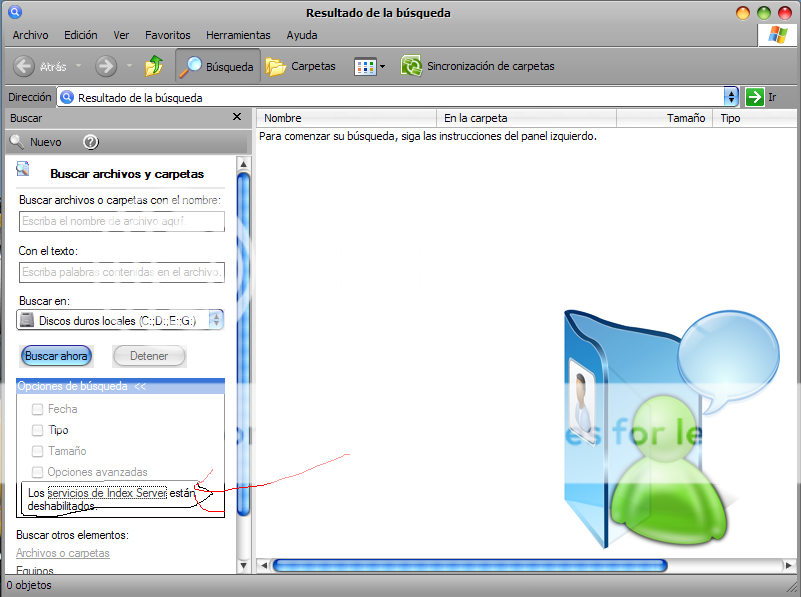
Task: Close window with the red button
Action: 785,13
